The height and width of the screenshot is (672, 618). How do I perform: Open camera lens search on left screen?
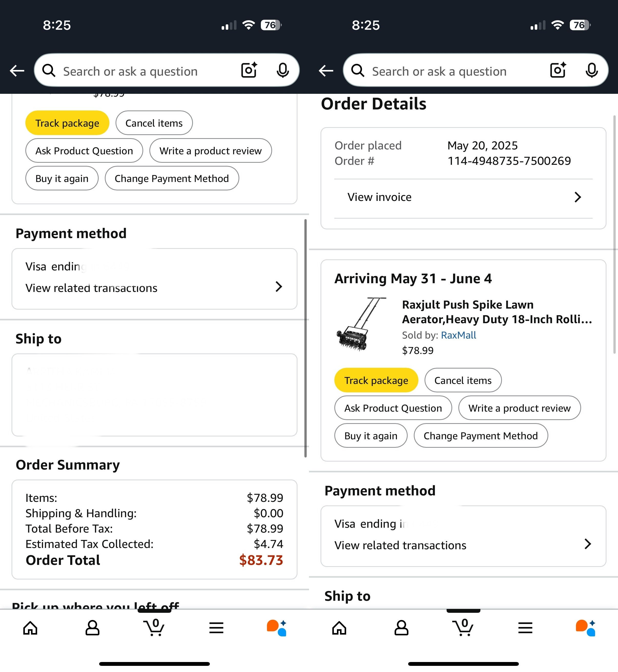[249, 70]
